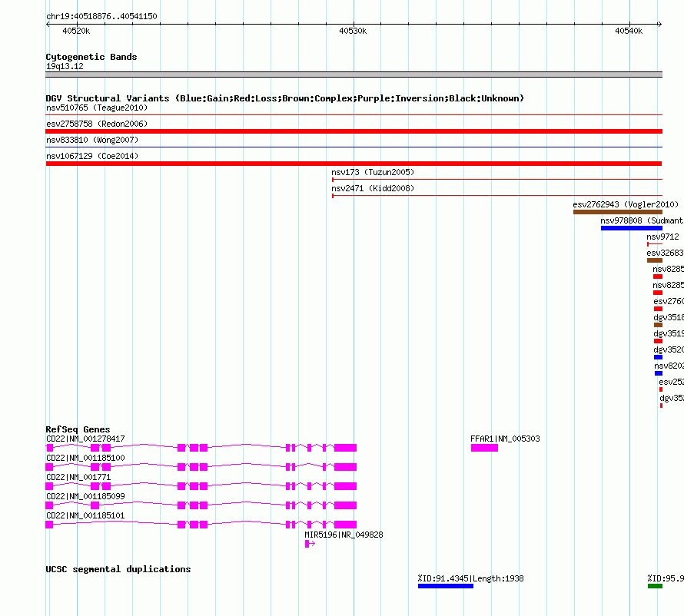Click the esv2762943 (Vogler2010) label
This screenshot has width=684, height=616.
click(x=626, y=204)
